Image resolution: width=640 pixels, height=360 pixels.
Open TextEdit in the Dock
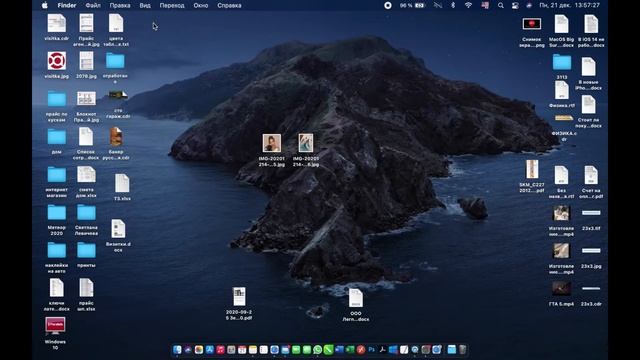click(x=404, y=350)
